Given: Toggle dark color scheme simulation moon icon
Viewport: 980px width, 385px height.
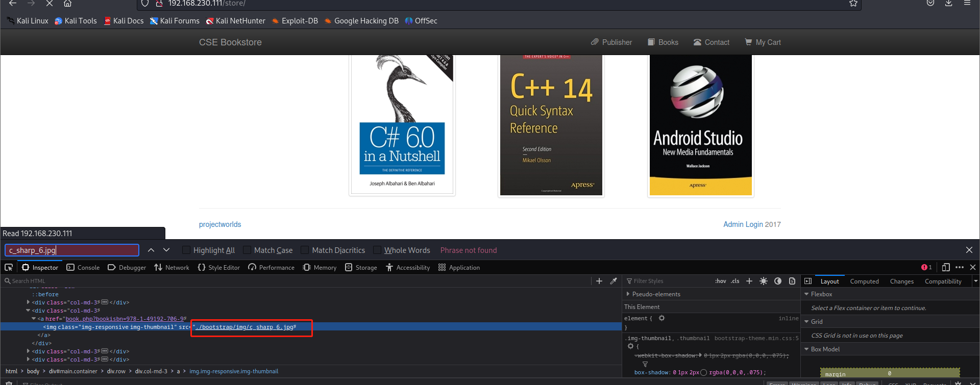Looking at the screenshot, I should [x=778, y=281].
